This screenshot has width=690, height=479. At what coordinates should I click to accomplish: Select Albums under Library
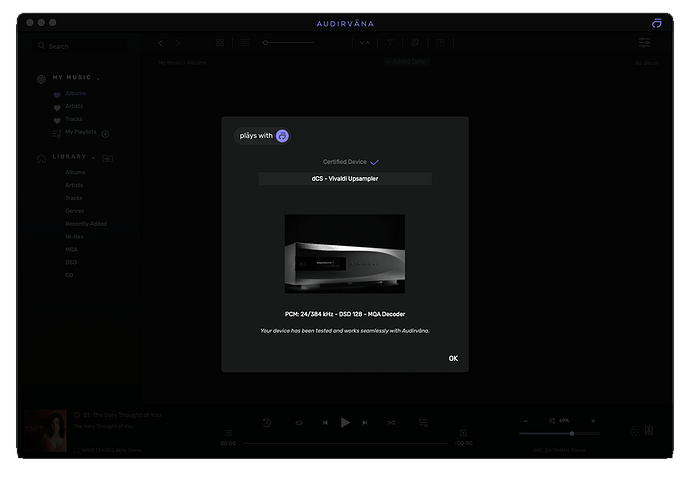(x=75, y=172)
